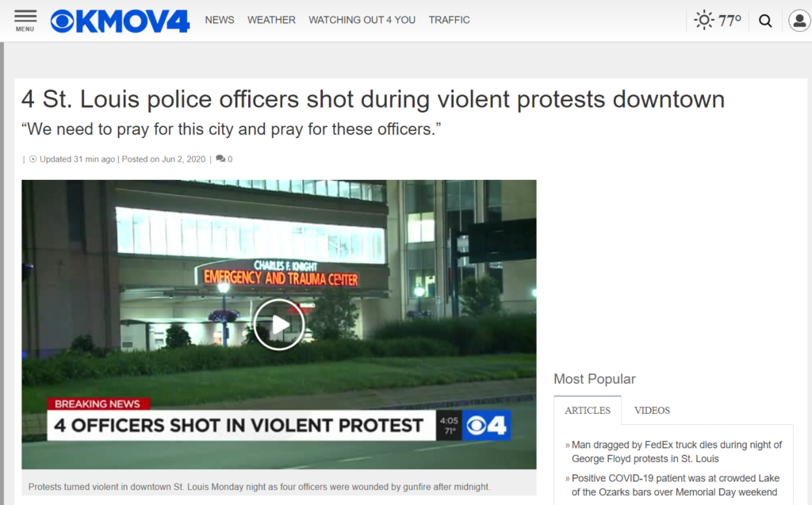Viewport: 812px width, 505px height.
Task: Open the search magnifier icon
Action: [765, 21]
